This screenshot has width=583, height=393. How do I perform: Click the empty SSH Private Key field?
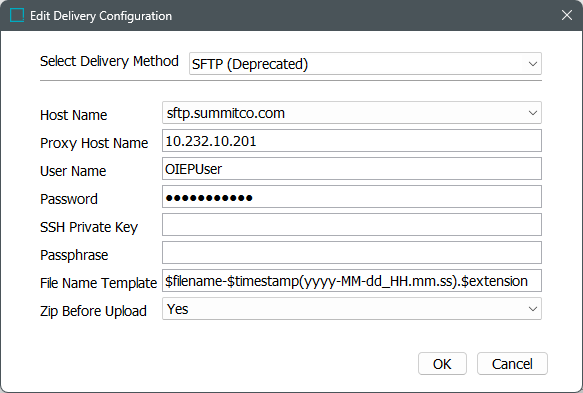[352, 225]
